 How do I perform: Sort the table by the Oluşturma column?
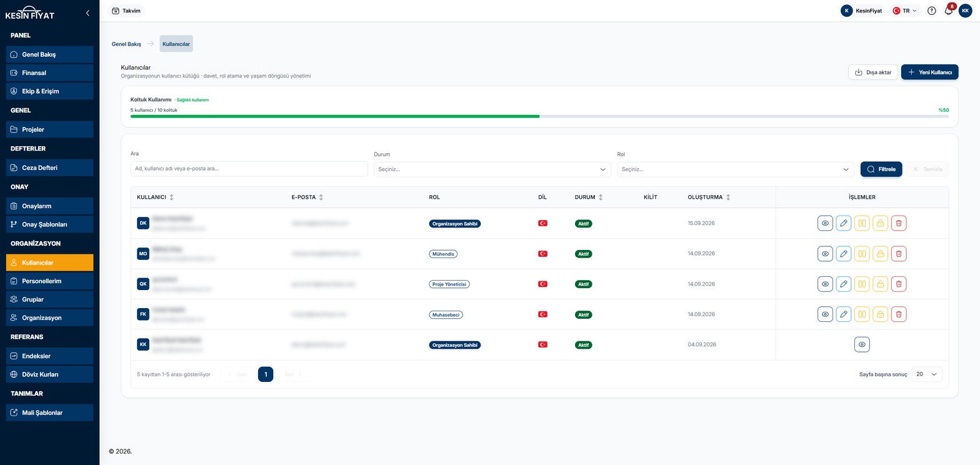[709, 197]
